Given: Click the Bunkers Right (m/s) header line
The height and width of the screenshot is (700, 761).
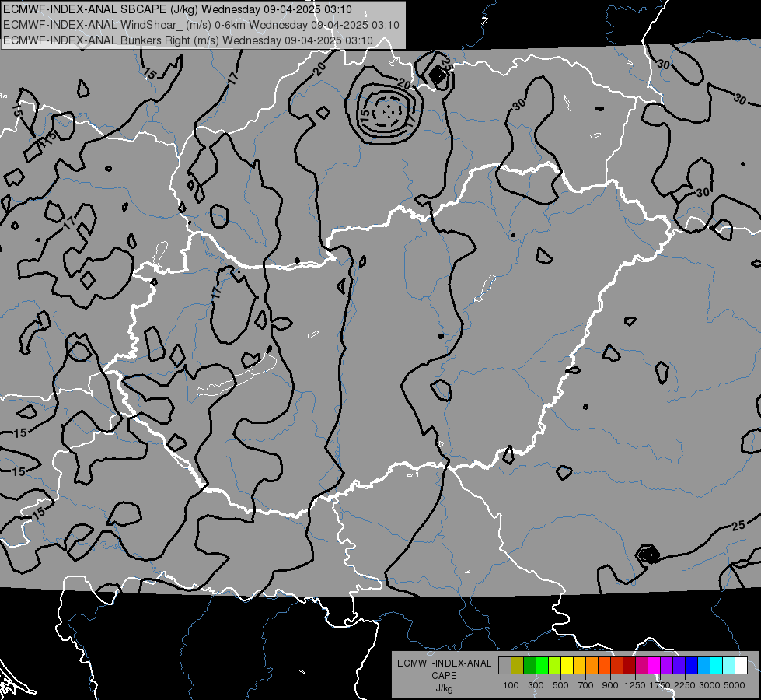Looking at the screenshot, I should click(188, 40).
